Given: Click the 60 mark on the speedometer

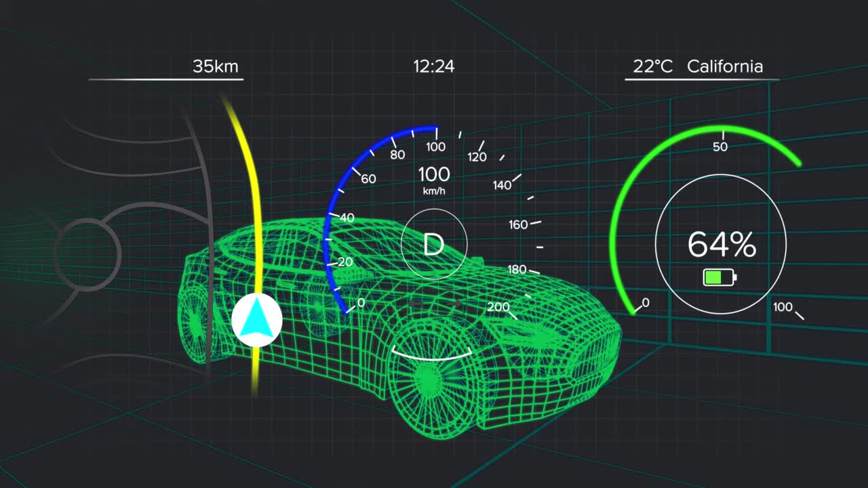Looking at the screenshot, I should point(368,179).
